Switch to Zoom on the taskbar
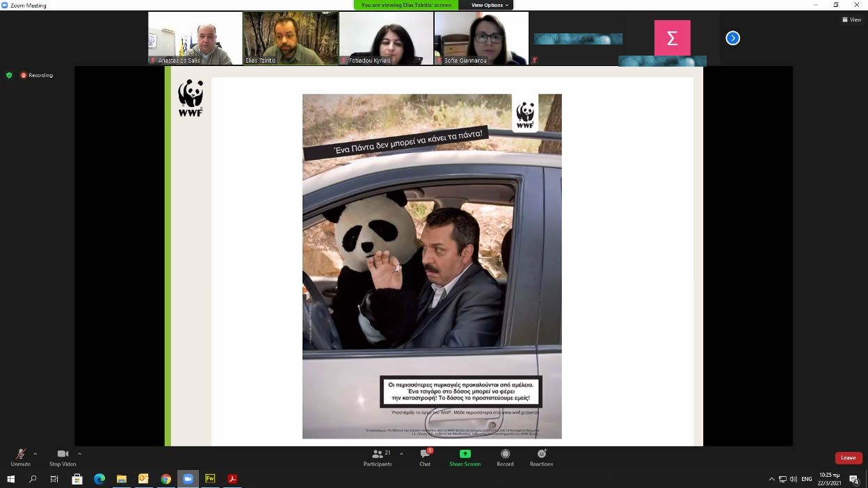 188,479
